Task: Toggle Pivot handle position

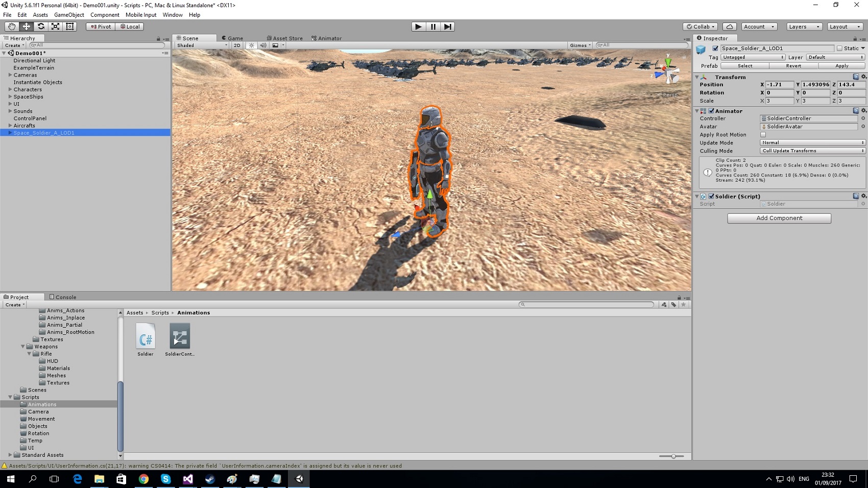Action: click(x=101, y=27)
